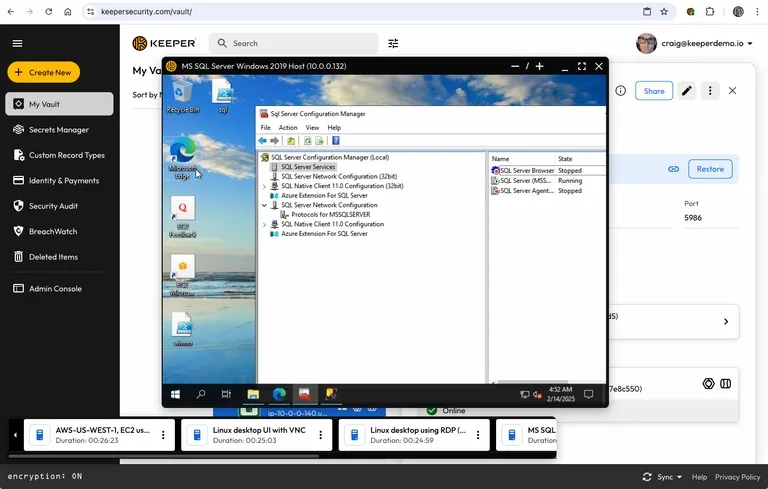The image size is (768, 489).
Task: Open File Explorer from remote taskbar
Action: point(253,394)
